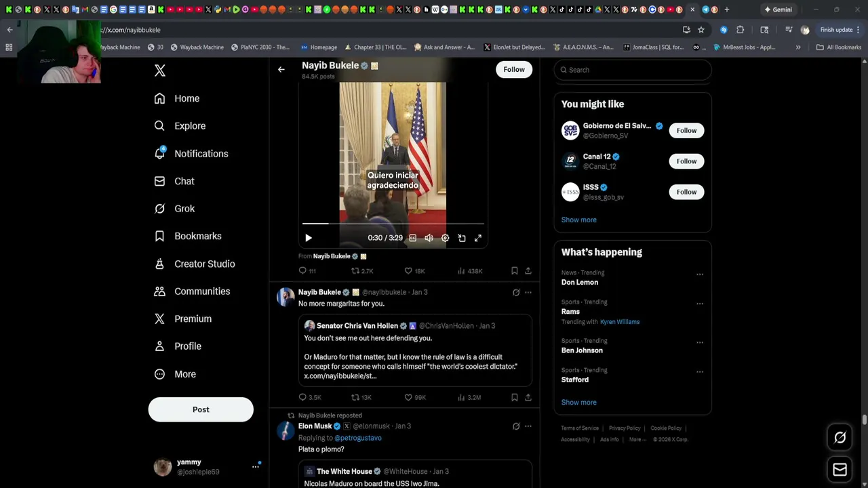Viewport: 868px width, 488px height.
Task: Open All Bookmarks folder
Action: [x=839, y=47]
